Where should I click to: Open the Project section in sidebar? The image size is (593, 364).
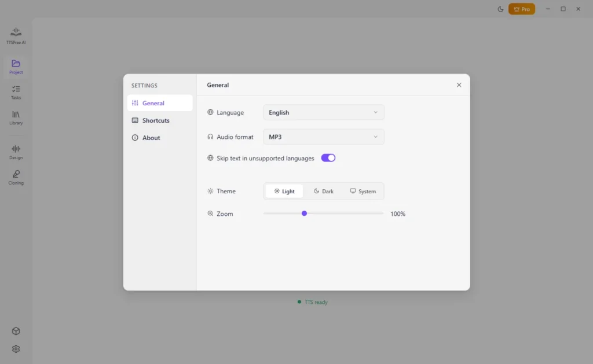click(x=16, y=67)
